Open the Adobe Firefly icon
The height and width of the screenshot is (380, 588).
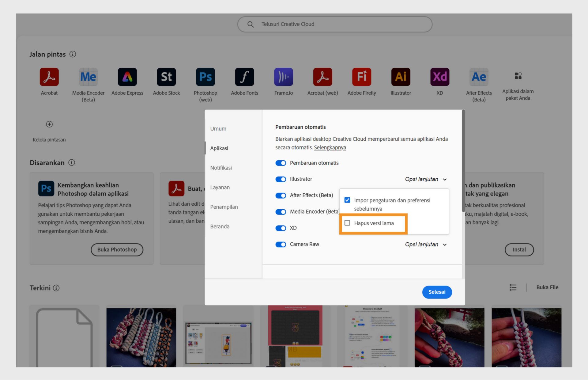(361, 77)
